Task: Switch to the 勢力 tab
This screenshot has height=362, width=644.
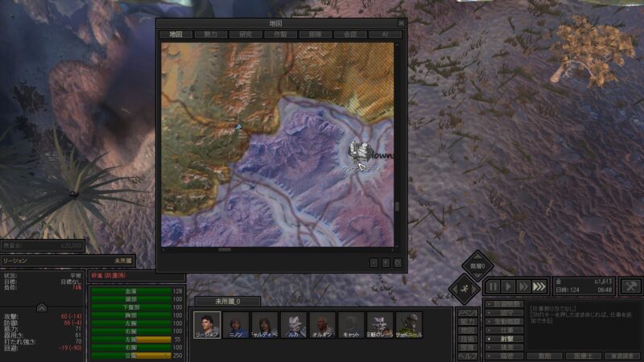Action: 211,35
